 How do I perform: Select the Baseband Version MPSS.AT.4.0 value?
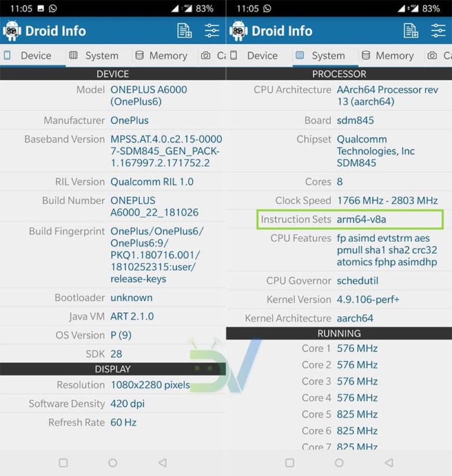pos(166,151)
